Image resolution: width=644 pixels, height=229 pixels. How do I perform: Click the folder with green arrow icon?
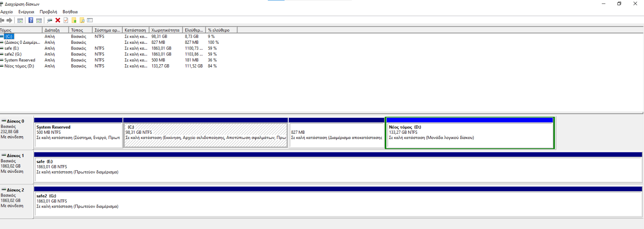point(74,20)
